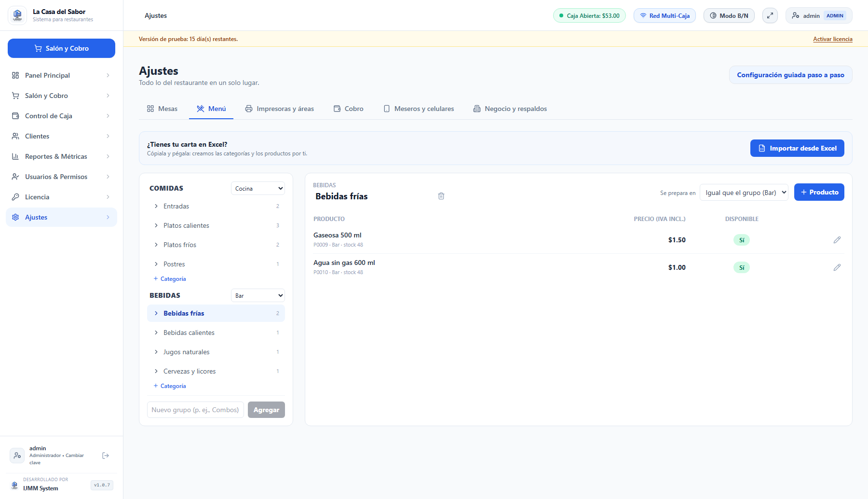
Task: Toggle Modo B/N display mode
Action: (x=729, y=15)
